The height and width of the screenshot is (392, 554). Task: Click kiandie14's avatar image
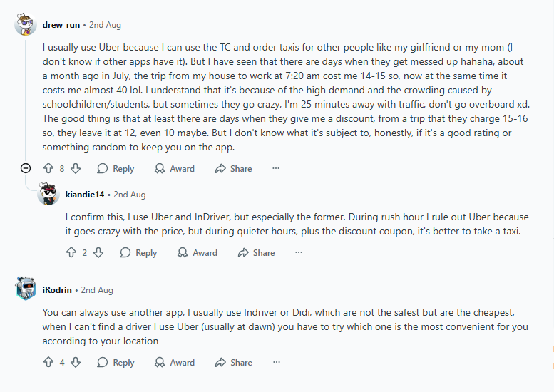coord(48,195)
